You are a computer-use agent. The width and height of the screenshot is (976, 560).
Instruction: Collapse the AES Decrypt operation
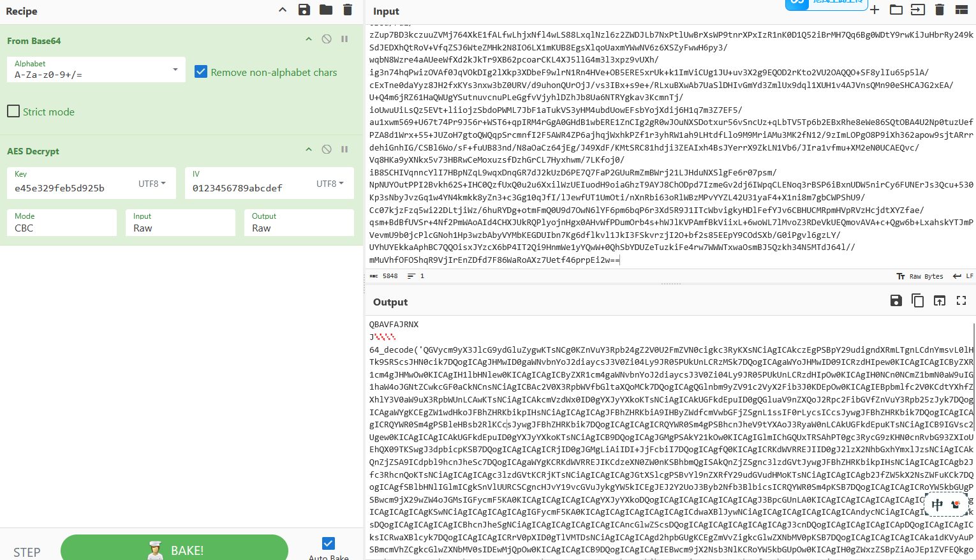309,149
